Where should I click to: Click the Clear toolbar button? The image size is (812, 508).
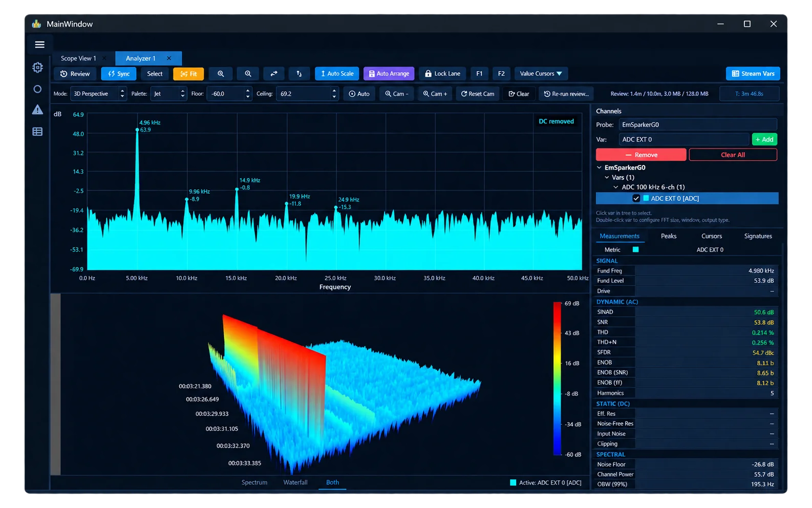click(x=519, y=94)
